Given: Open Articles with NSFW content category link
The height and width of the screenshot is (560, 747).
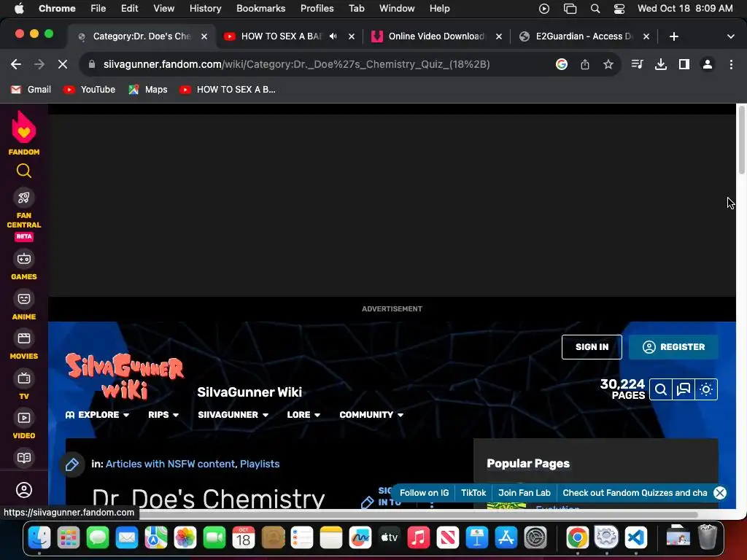Looking at the screenshot, I should click(170, 464).
